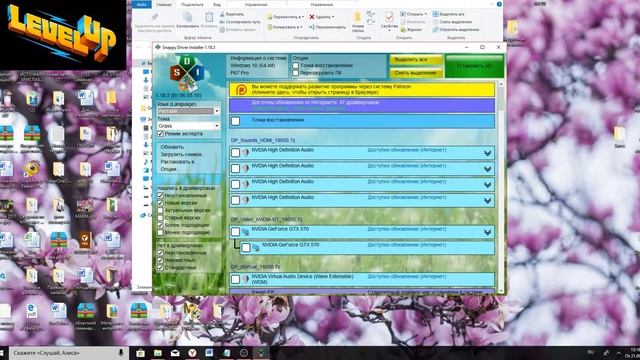Switch to Поделиться tab in Explorer

click(x=192, y=4)
